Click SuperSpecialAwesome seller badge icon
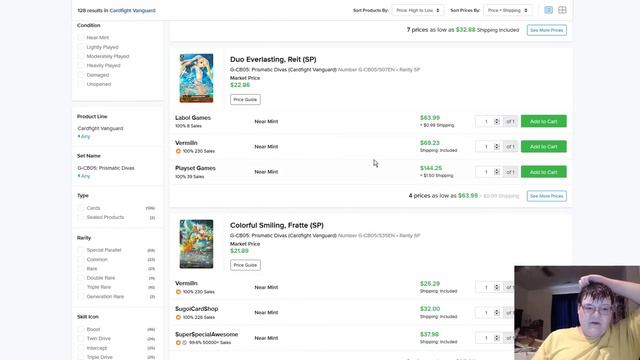The height and width of the screenshot is (360, 640). pos(178,342)
